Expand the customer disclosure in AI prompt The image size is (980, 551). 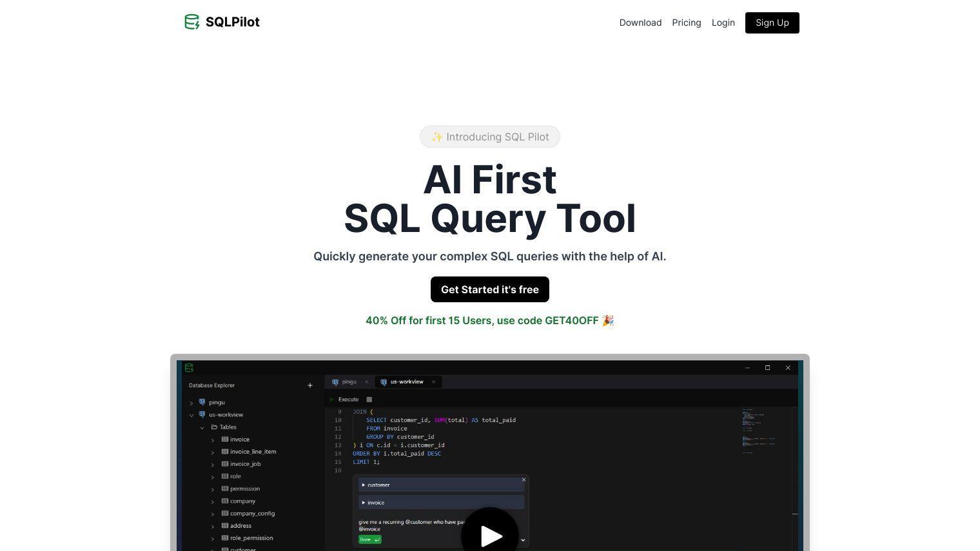pyautogui.click(x=441, y=485)
